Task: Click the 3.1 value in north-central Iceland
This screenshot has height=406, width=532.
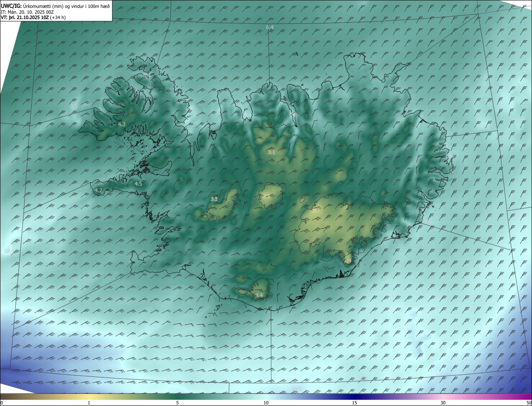Action: (x=271, y=152)
